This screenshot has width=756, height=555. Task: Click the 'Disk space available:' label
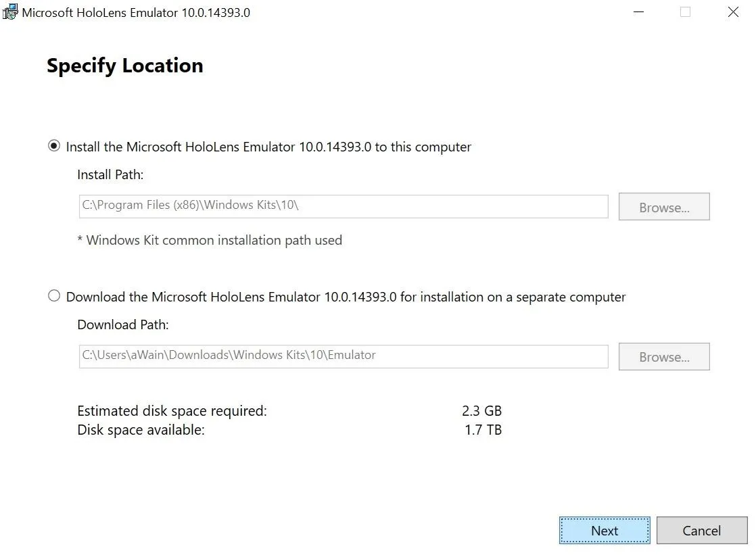(x=141, y=430)
